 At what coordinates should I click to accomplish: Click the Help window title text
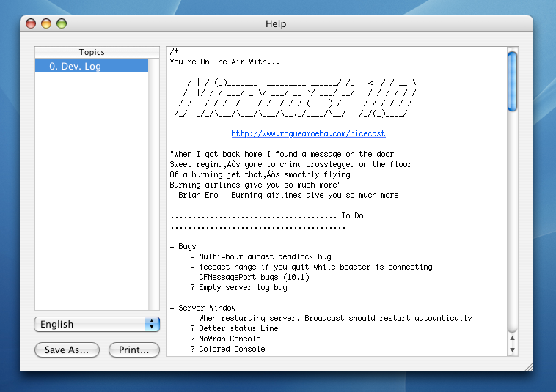(x=276, y=23)
